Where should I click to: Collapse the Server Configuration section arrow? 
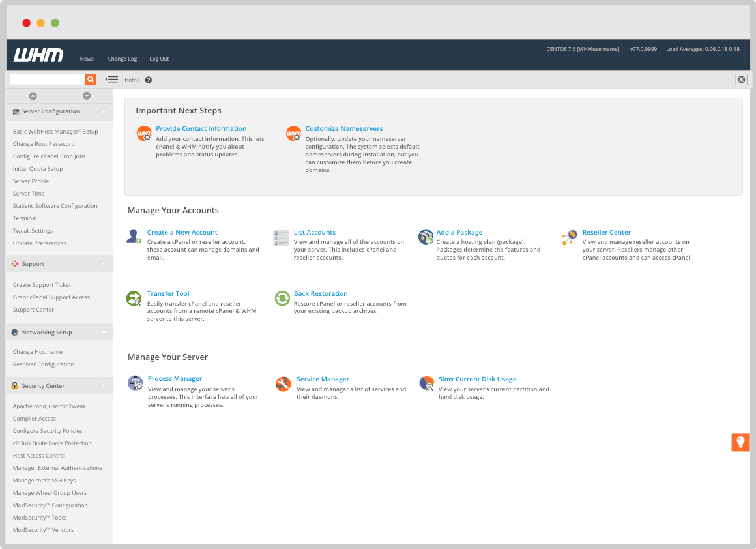pos(104,112)
